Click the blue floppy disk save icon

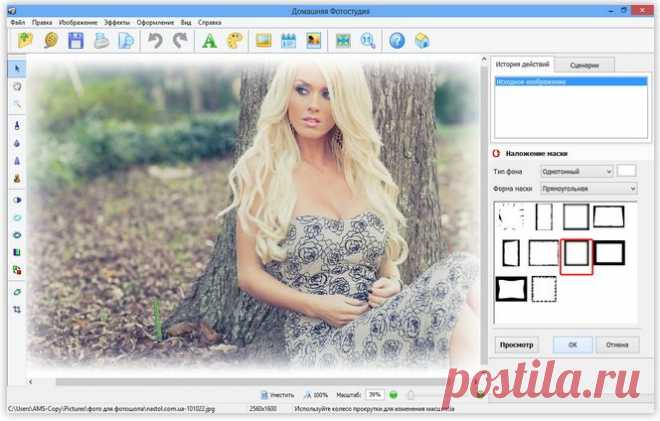pos(74,41)
